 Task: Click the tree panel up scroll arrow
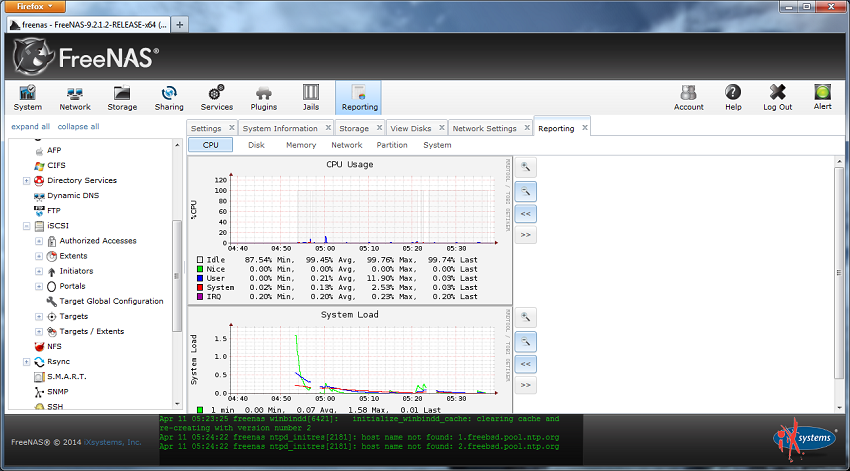pos(177,145)
